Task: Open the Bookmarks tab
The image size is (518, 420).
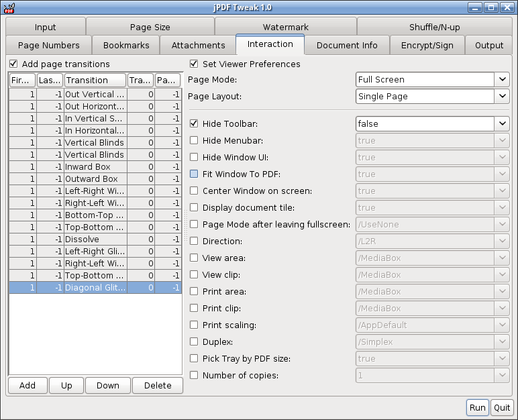Action: pyautogui.click(x=126, y=45)
